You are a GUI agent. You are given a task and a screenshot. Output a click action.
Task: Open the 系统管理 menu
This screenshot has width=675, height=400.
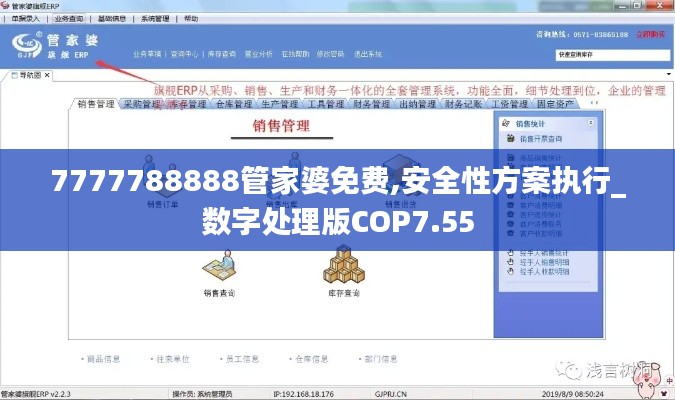pos(155,19)
